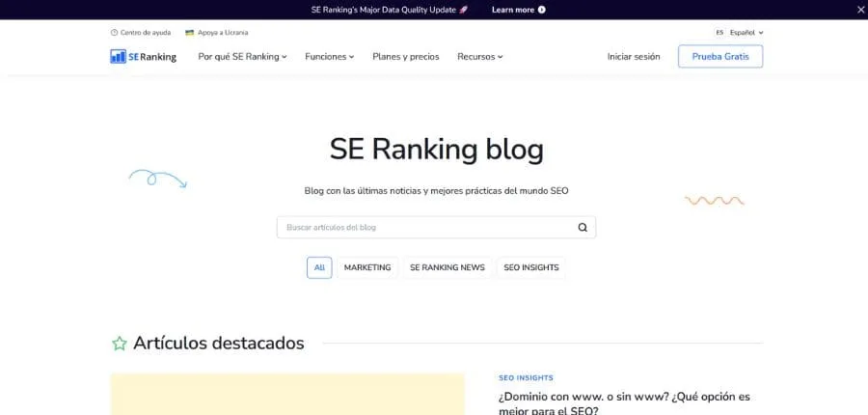Screen dimensions: 868x415
Task: Click the Ukraine flag icon
Action: tap(190, 33)
